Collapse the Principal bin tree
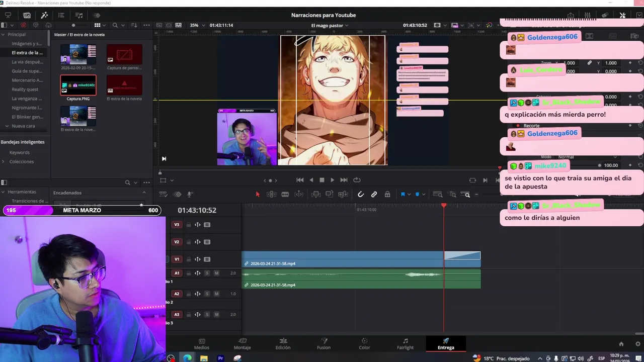The image size is (644, 362). point(3,34)
